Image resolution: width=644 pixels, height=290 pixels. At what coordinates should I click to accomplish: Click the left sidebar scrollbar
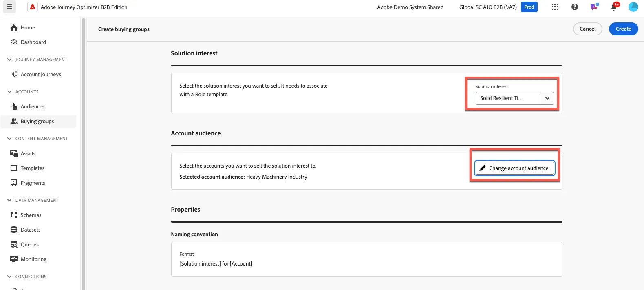[x=84, y=153]
